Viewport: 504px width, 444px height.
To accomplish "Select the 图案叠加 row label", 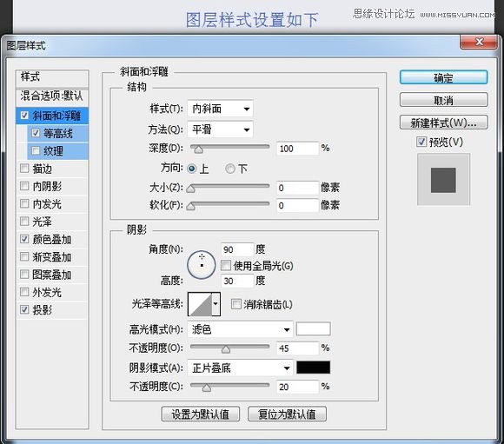I will point(52,275).
